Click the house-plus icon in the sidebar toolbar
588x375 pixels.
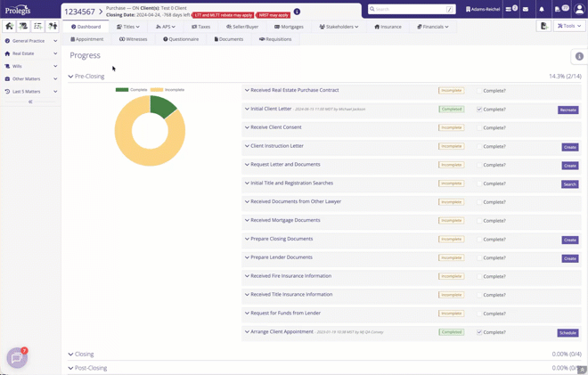10,26
